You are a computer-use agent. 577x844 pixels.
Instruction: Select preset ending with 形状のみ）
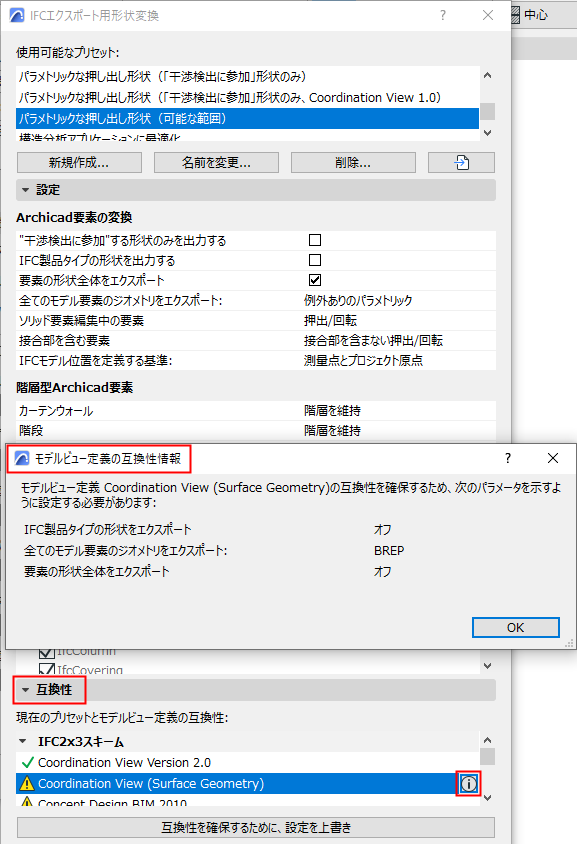[247, 76]
